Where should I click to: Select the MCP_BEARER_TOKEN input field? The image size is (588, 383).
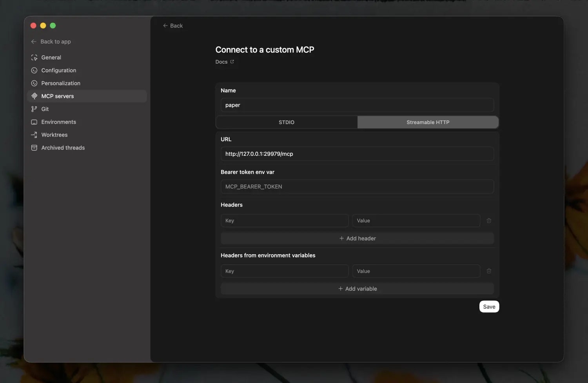[x=357, y=186]
